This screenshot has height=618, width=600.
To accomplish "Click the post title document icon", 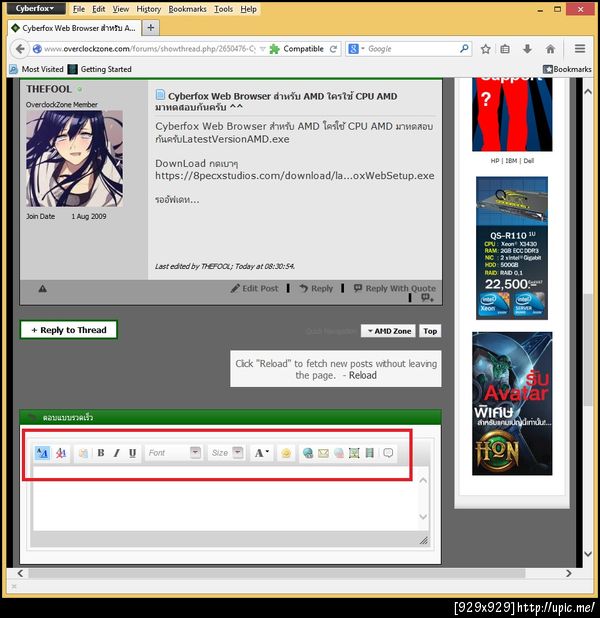I will pos(160,95).
